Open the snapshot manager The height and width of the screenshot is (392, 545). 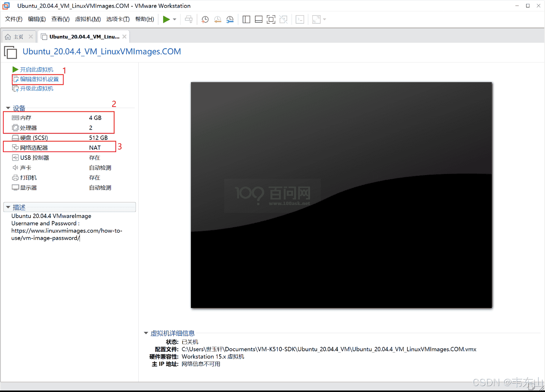coord(230,19)
